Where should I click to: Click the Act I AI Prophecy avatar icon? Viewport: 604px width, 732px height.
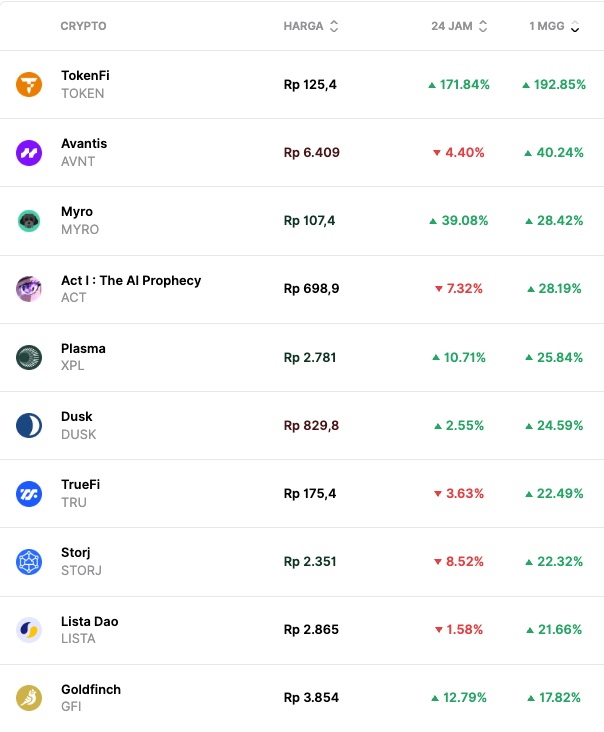click(x=29, y=289)
